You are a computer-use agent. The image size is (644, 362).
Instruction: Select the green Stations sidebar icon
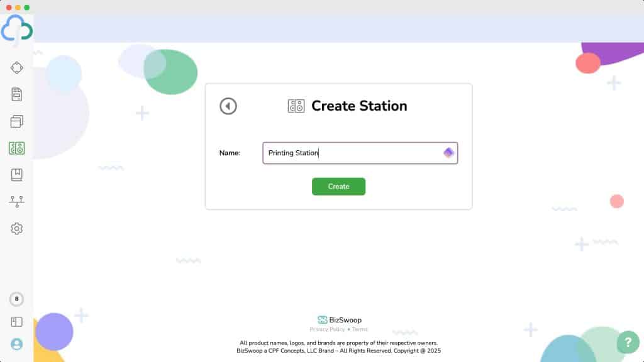(17, 148)
